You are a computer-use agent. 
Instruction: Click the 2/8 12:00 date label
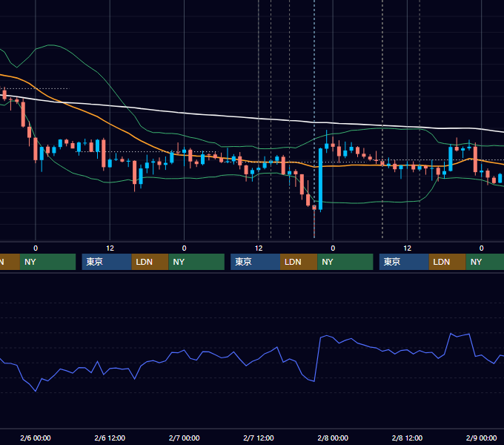tap(407, 438)
